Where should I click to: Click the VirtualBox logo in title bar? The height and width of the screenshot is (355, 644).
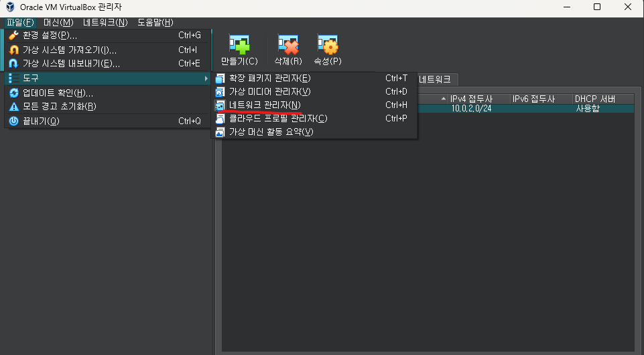point(10,7)
